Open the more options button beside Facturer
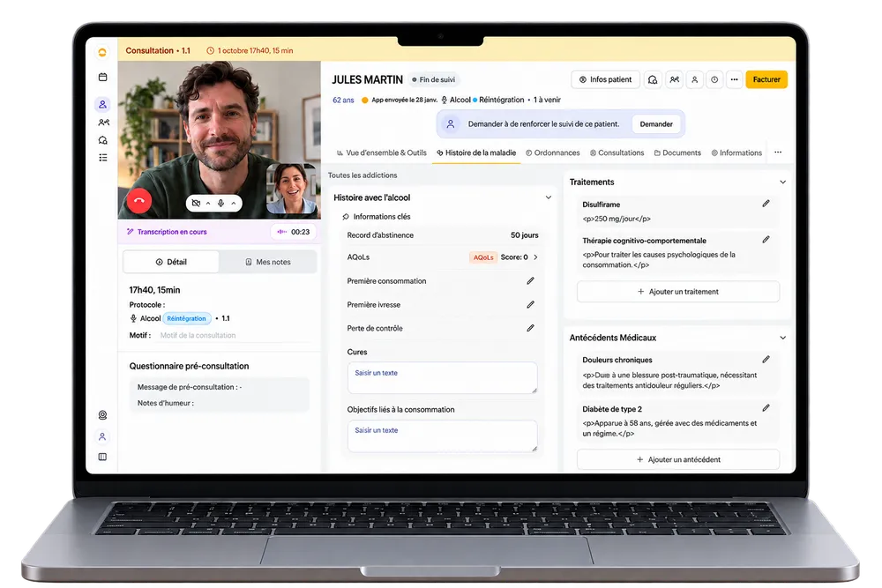Viewport: 882px width, 588px height. click(734, 80)
